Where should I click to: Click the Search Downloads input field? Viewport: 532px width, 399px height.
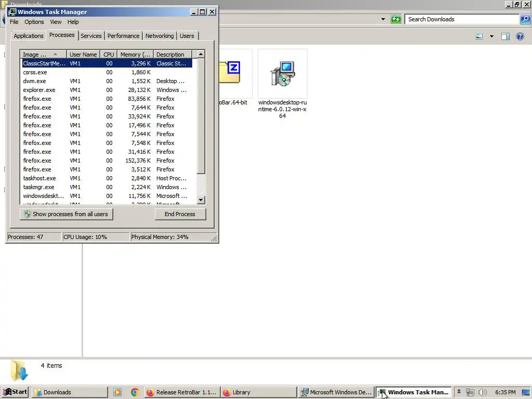click(461, 19)
